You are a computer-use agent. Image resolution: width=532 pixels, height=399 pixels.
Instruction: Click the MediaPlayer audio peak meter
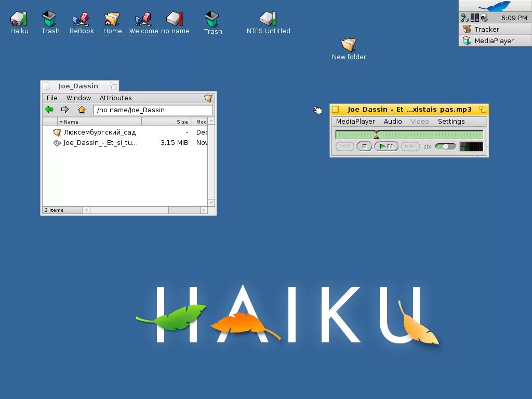click(471, 147)
